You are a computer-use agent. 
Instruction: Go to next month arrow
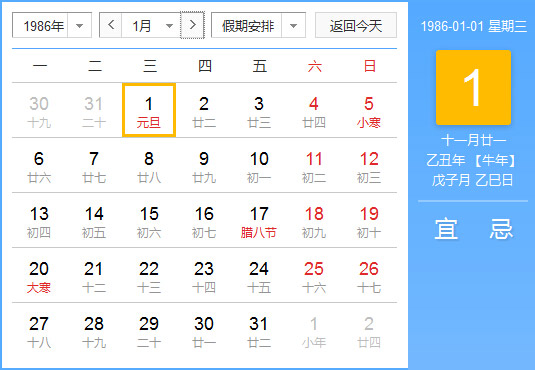(192, 25)
